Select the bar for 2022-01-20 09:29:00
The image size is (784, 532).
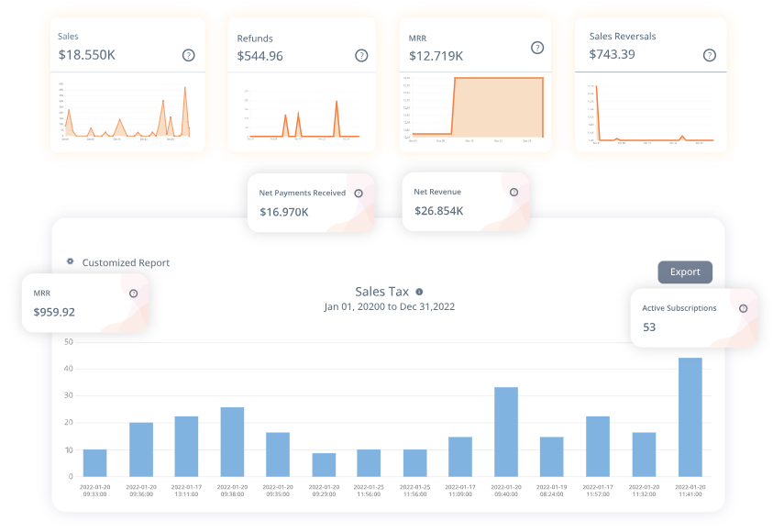324,465
